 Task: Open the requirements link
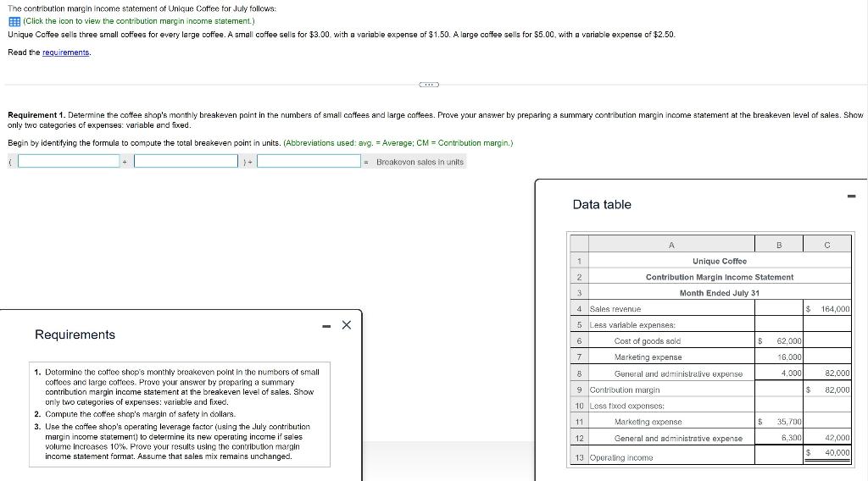[x=65, y=53]
